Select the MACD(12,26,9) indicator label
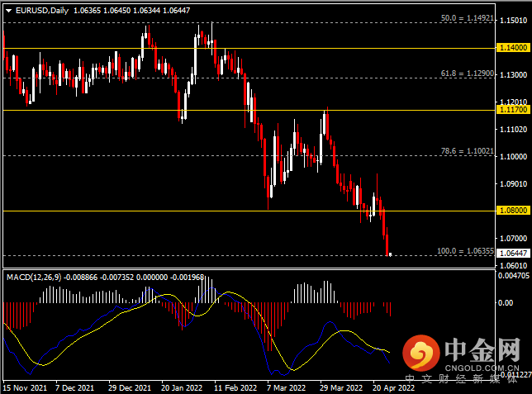This screenshot has width=532, height=394. coord(34,278)
